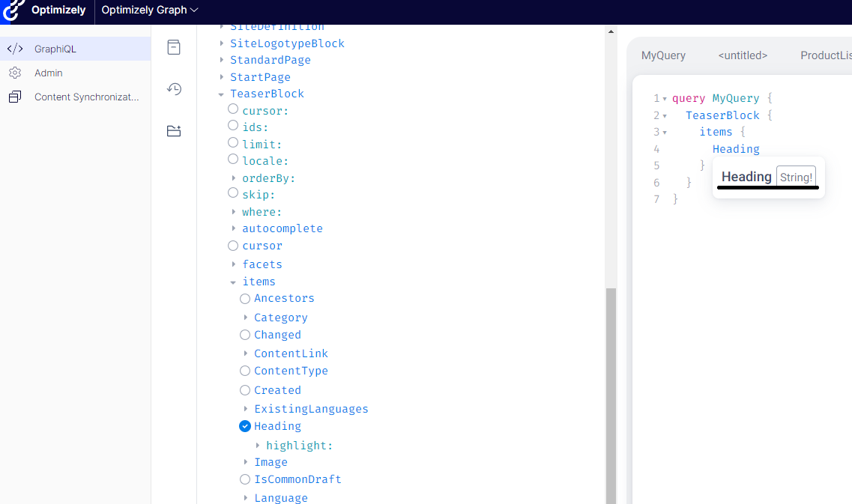Screen dimensions: 852x504
Task: Expand the orderBy argument
Action: pyautogui.click(x=234, y=178)
